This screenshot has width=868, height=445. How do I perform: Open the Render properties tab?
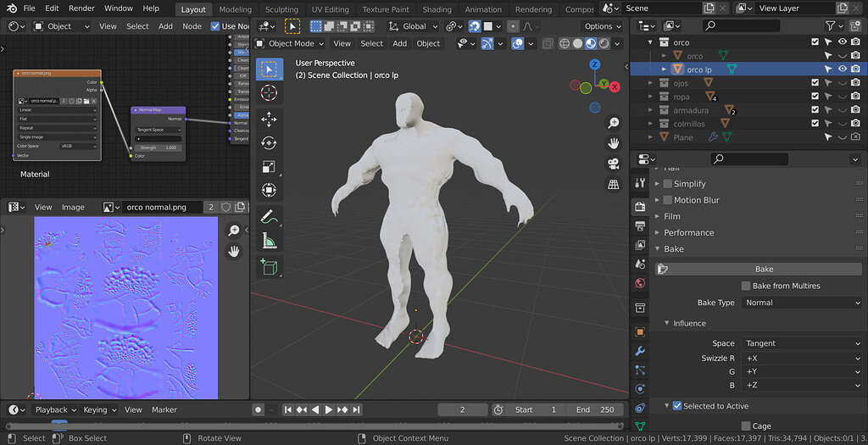coord(640,207)
